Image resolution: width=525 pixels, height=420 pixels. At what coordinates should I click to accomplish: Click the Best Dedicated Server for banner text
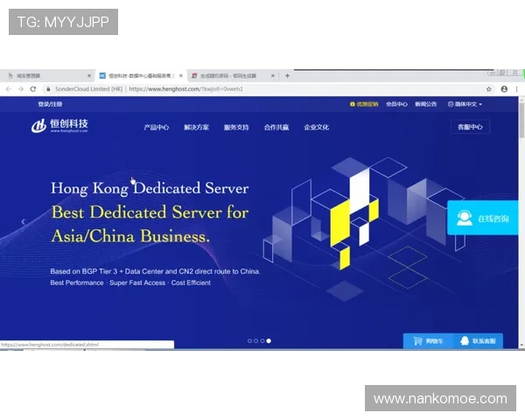150,213
